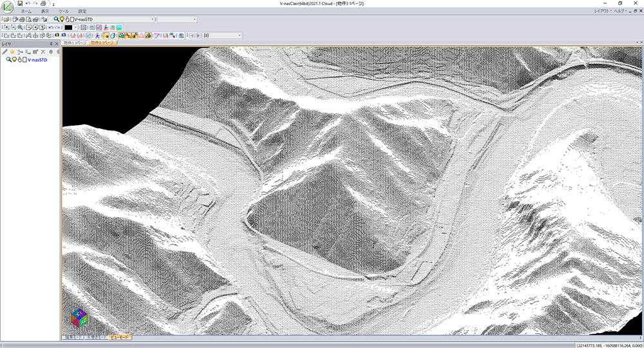
Task: Open the レイアウト menu at top right
Action: (x=603, y=11)
